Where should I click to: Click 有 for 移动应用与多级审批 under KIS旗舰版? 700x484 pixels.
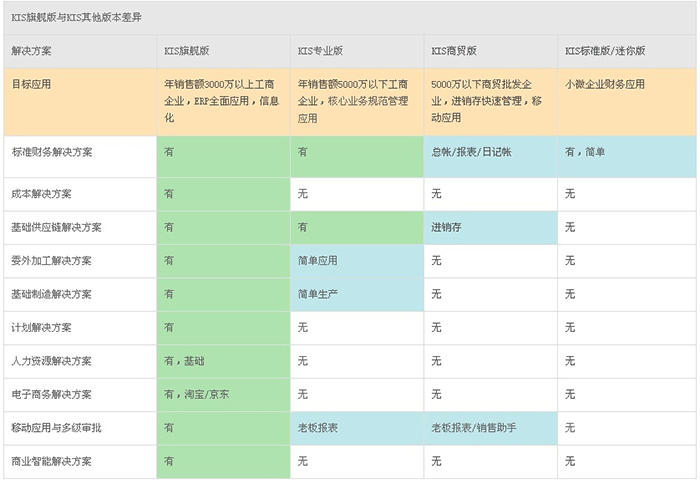169,428
